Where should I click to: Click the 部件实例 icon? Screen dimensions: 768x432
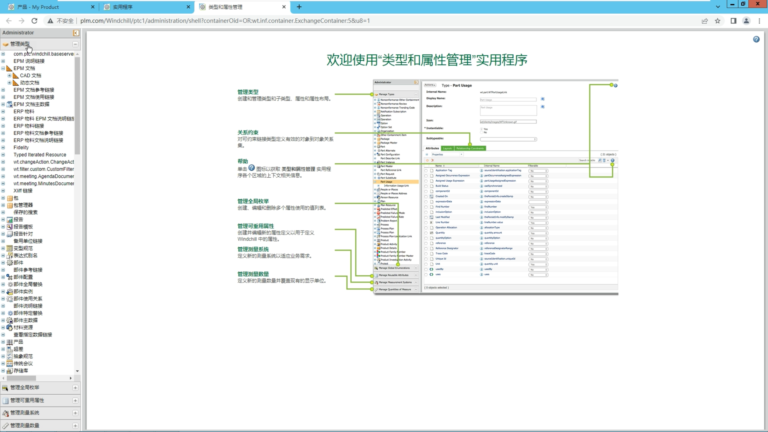coord(9,291)
